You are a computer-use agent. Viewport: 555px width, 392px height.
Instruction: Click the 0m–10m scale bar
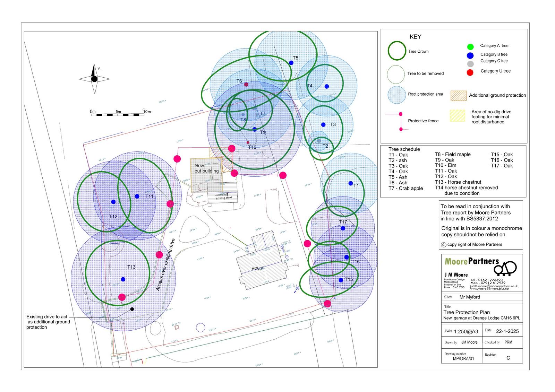118,115
